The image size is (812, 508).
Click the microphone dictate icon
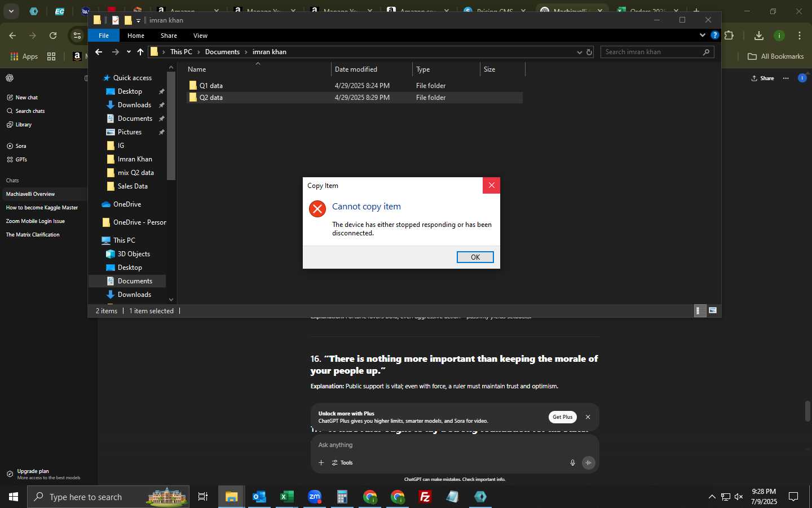pyautogui.click(x=572, y=463)
